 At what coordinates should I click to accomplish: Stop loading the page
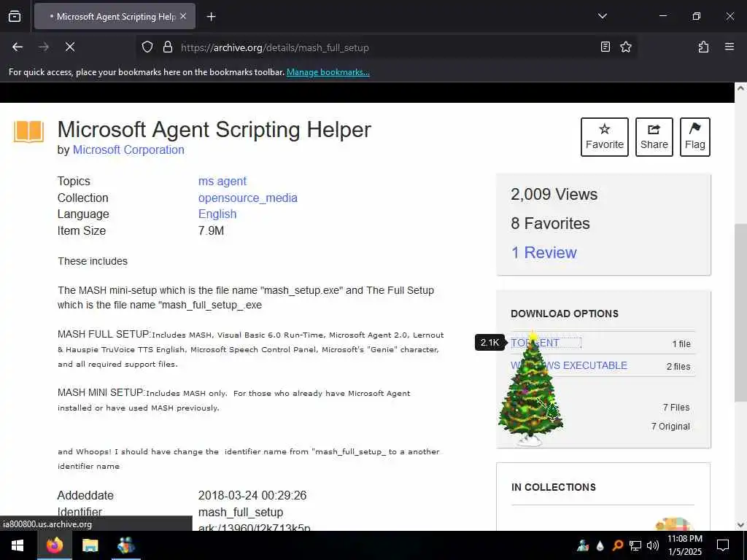coord(70,47)
